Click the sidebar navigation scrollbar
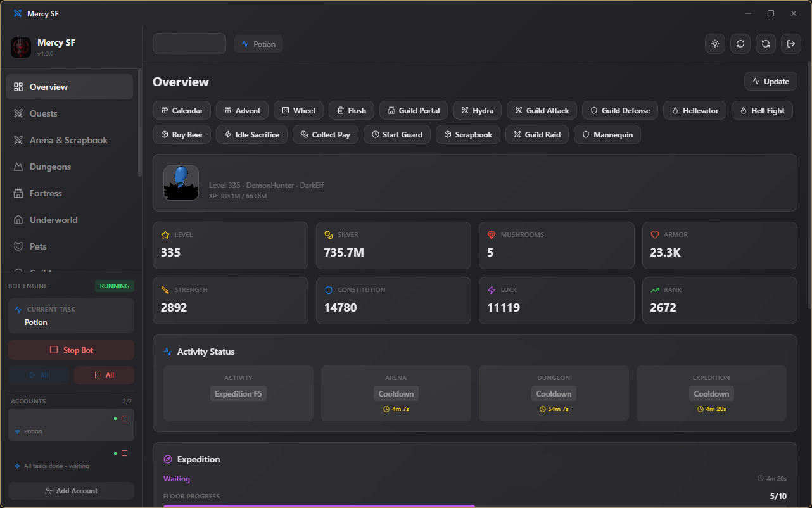This screenshot has width=812, height=508. [140, 124]
